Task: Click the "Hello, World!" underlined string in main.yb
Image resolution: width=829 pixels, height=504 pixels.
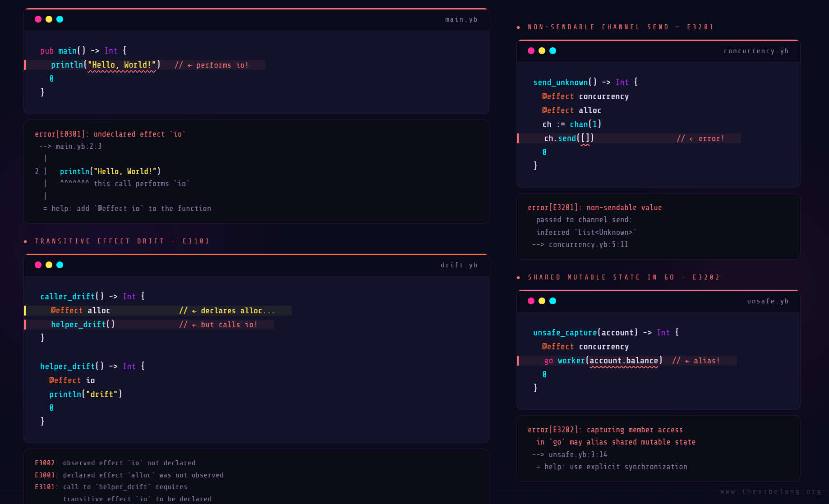Action: coord(122,65)
